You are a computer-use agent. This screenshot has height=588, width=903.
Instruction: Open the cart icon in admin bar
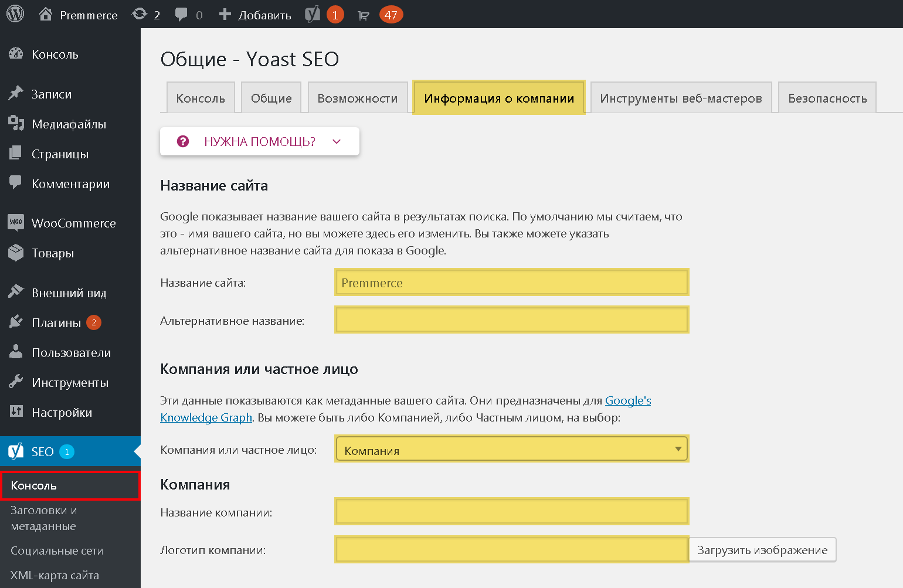364,16
